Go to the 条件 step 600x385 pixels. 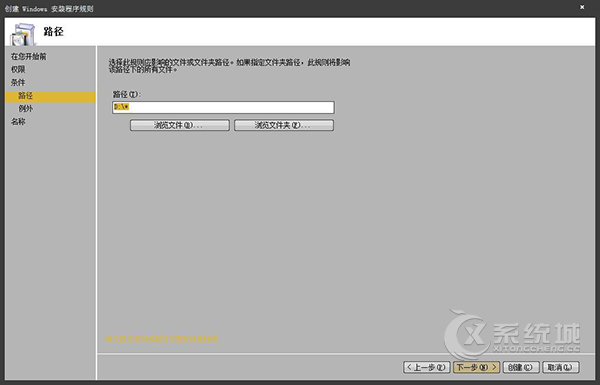[x=18, y=82]
